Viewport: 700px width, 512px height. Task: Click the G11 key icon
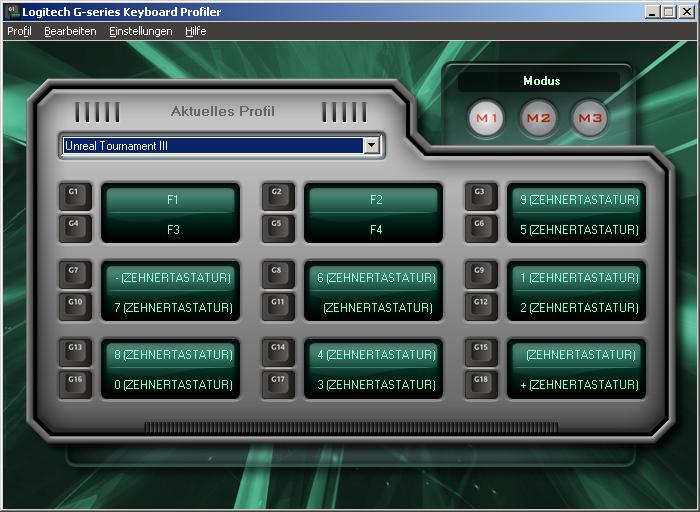[x=278, y=306]
